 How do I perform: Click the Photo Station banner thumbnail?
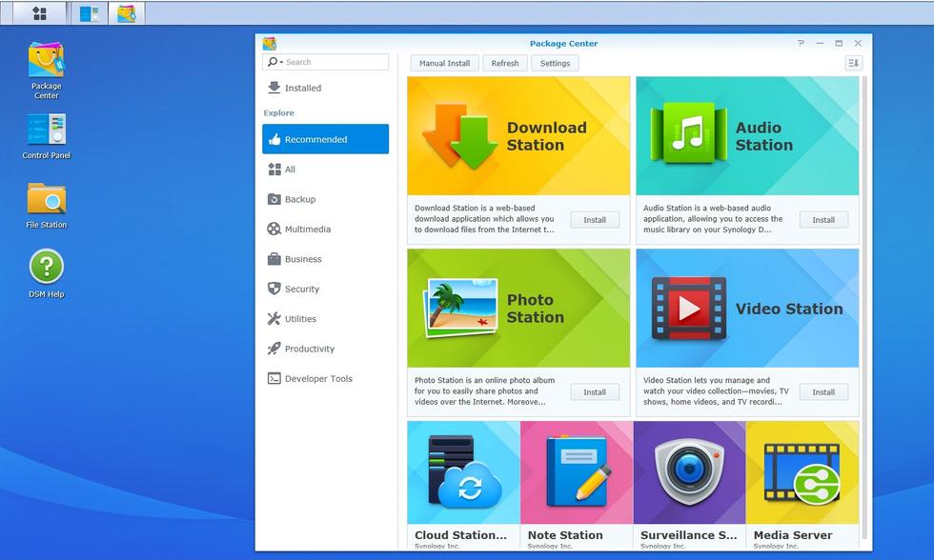point(518,308)
